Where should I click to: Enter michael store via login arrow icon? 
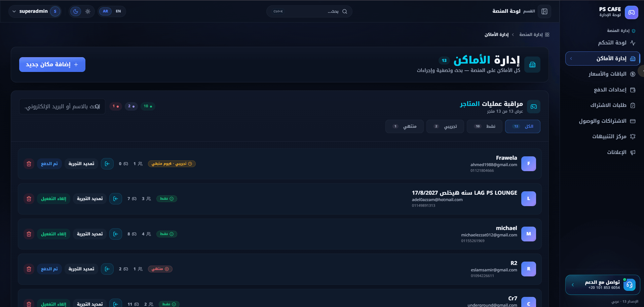click(x=116, y=234)
